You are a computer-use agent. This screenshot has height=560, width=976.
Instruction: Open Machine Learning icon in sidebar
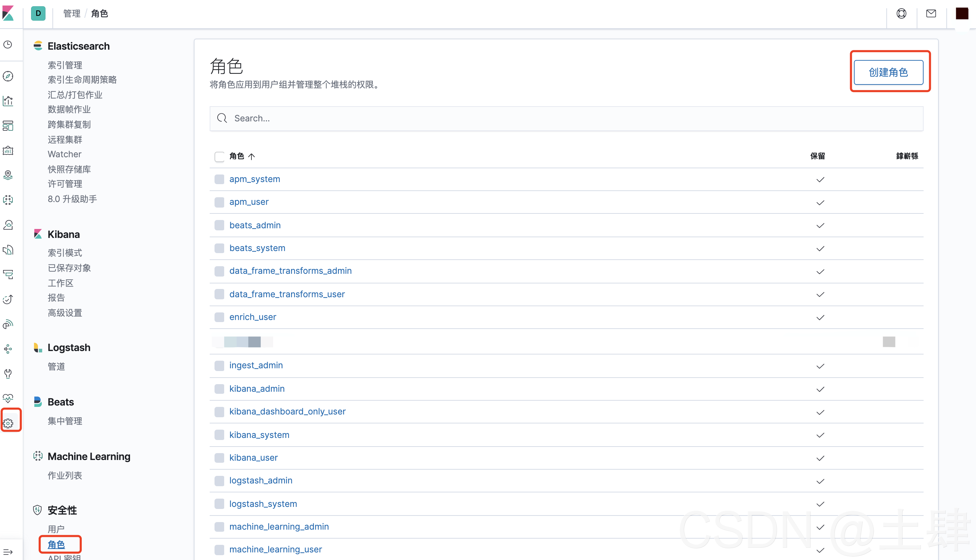(x=8, y=200)
